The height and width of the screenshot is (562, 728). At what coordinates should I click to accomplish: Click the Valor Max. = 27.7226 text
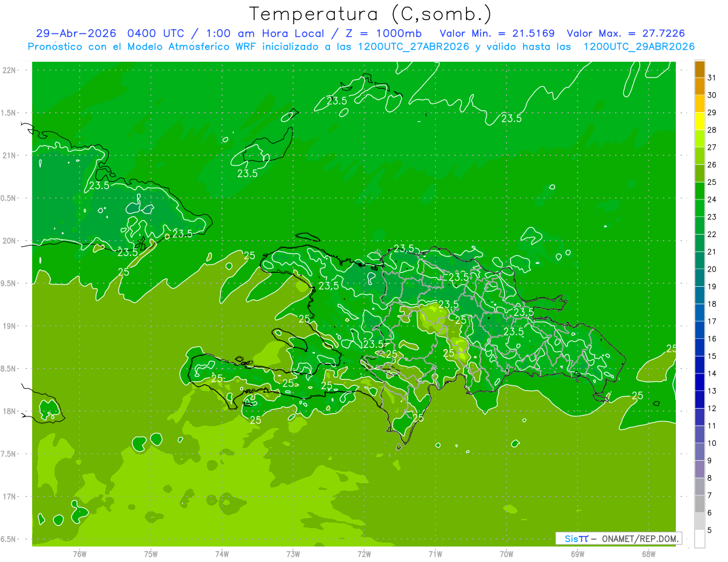click(626, 33)
